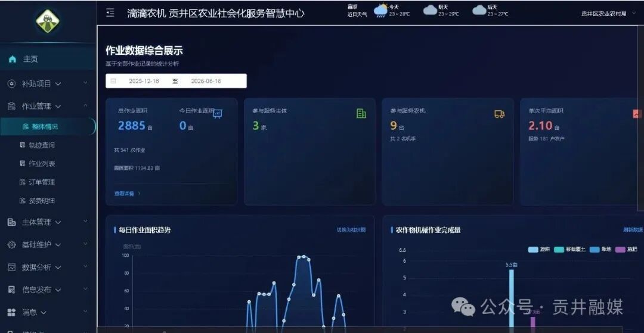Click the 作业数据综合展示 heading
The width and height of the screenshot is (644, 333).
coord(144,51)
